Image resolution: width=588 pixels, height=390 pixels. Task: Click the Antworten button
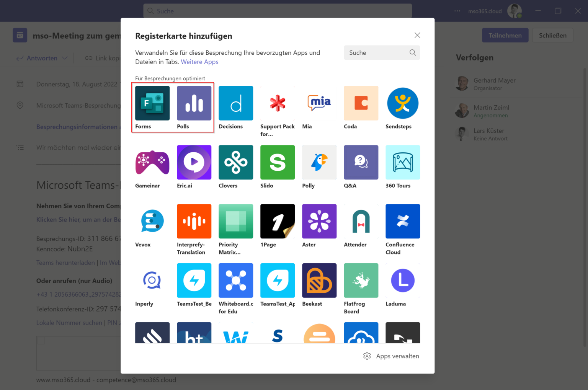click(x=37, y=58)
